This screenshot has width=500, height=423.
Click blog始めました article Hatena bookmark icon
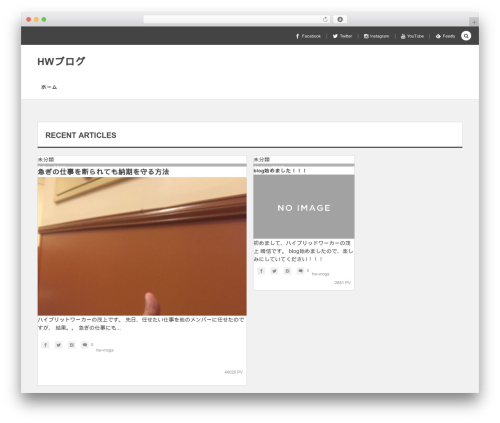point(287,271)
